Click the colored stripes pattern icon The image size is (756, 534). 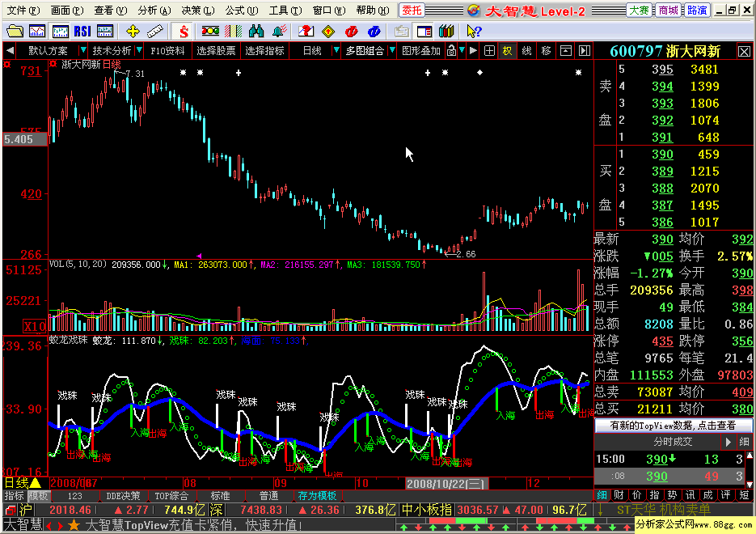(x=234, y=32)
